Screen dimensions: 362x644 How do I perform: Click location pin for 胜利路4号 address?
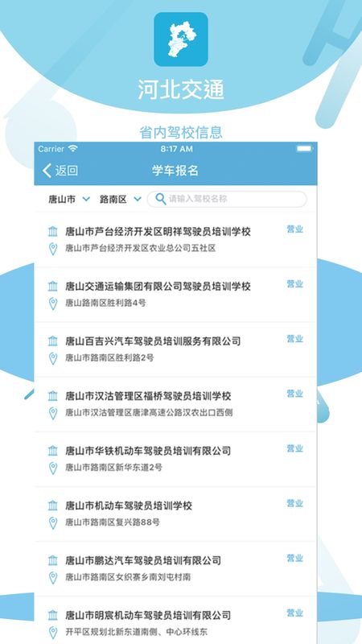pyautogui.click(x=53, y=304)
